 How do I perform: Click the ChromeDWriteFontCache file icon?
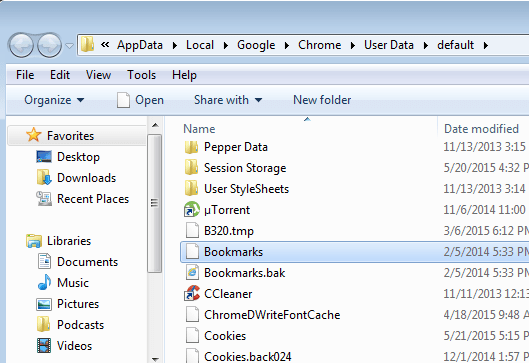(192, 314)
